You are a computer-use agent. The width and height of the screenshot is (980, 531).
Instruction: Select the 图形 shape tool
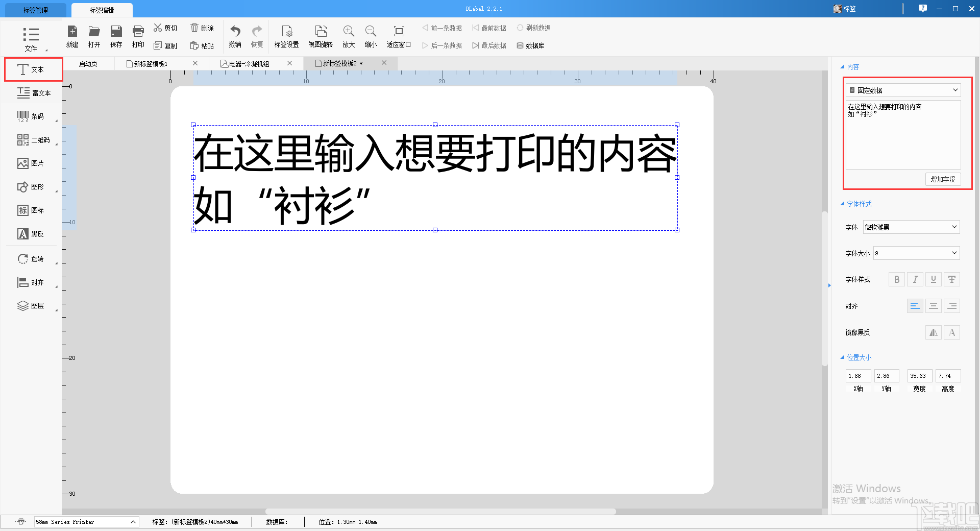coord(31,186)
